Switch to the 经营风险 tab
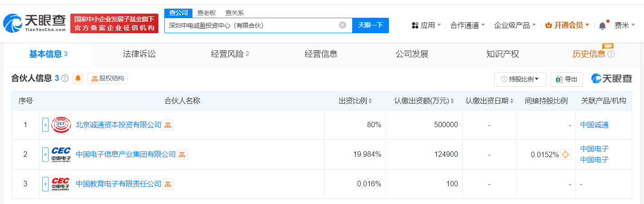 (230, 54)
